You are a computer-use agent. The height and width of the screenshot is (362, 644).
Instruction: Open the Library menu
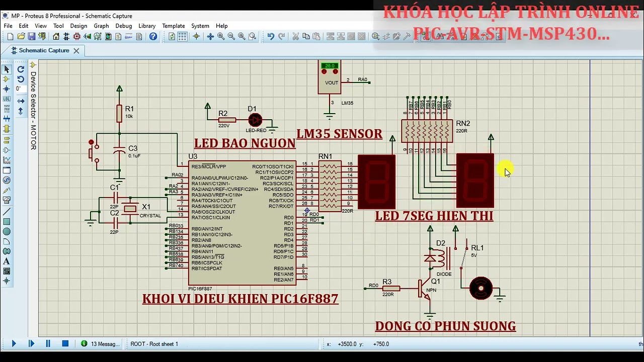pyautogui.click(x=147, y=26)
